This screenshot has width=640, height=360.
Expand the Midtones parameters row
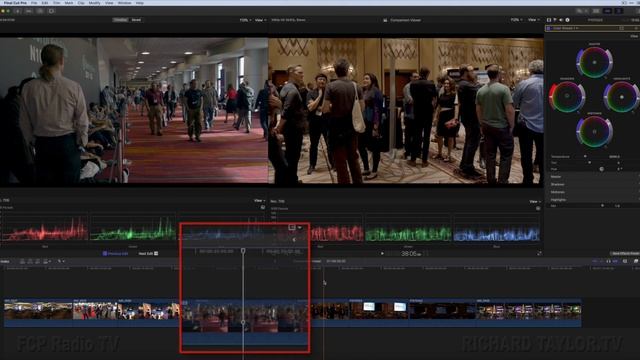click(x=593, y=192)
